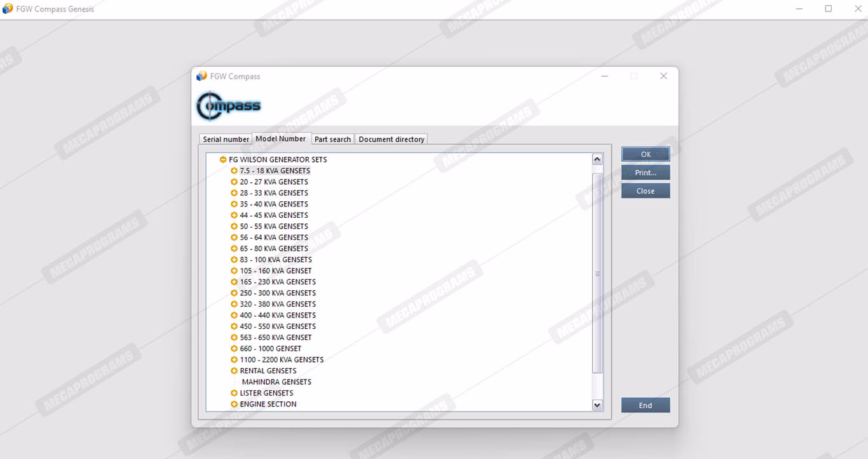Select 28 - 33 KVA GENSETS label
This screenshot has height=459, width=868.
click(x=274, y=193)
